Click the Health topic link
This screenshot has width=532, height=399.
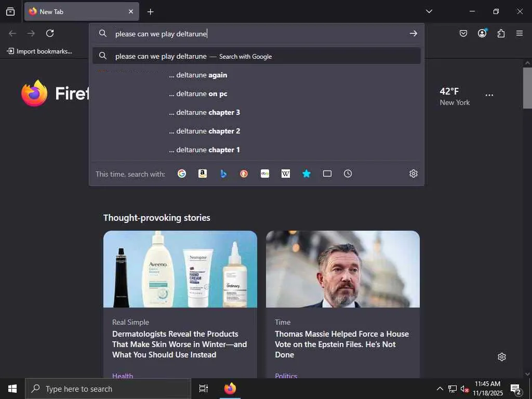(123, 375)
